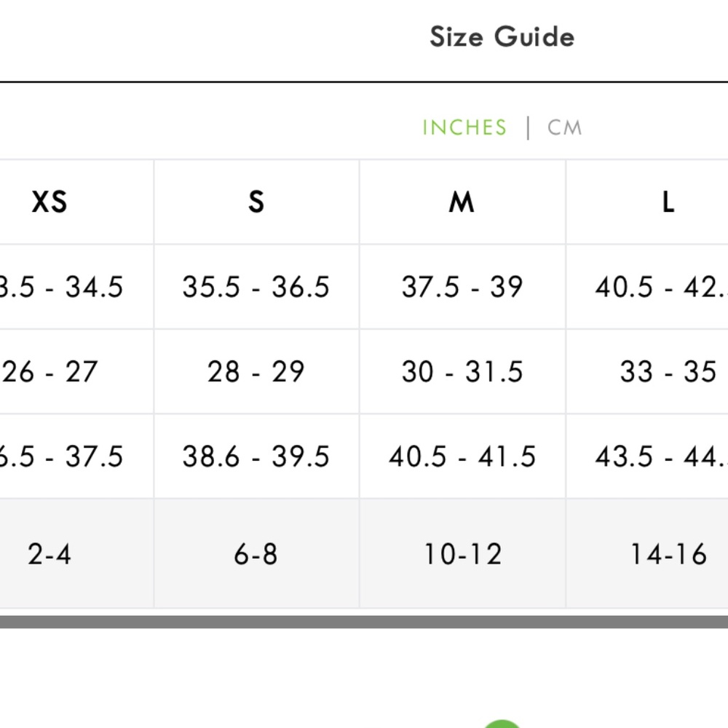The image size is (728, 728).
Task: Click the 14-16 numeric size cell
Action: coord(668,553)
